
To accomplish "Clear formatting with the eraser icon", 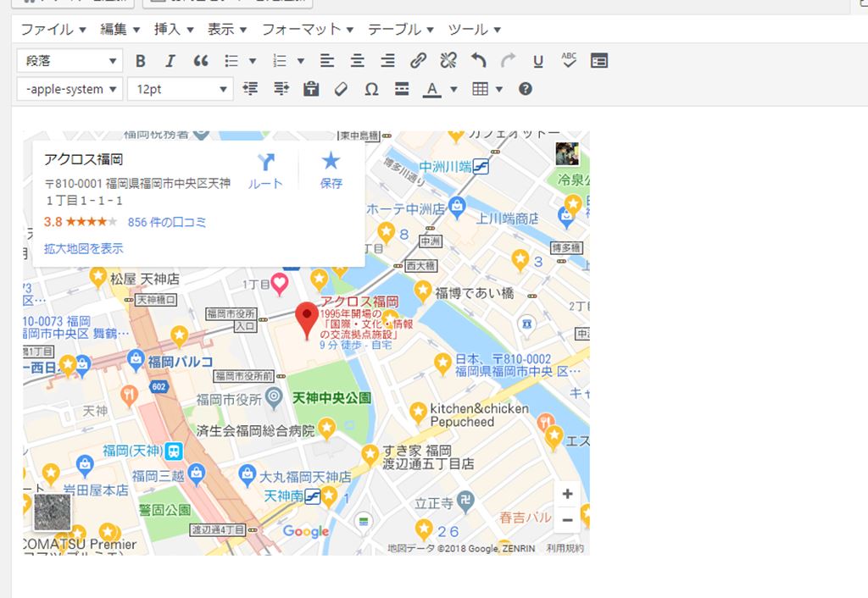I will (x=341, y=89).
